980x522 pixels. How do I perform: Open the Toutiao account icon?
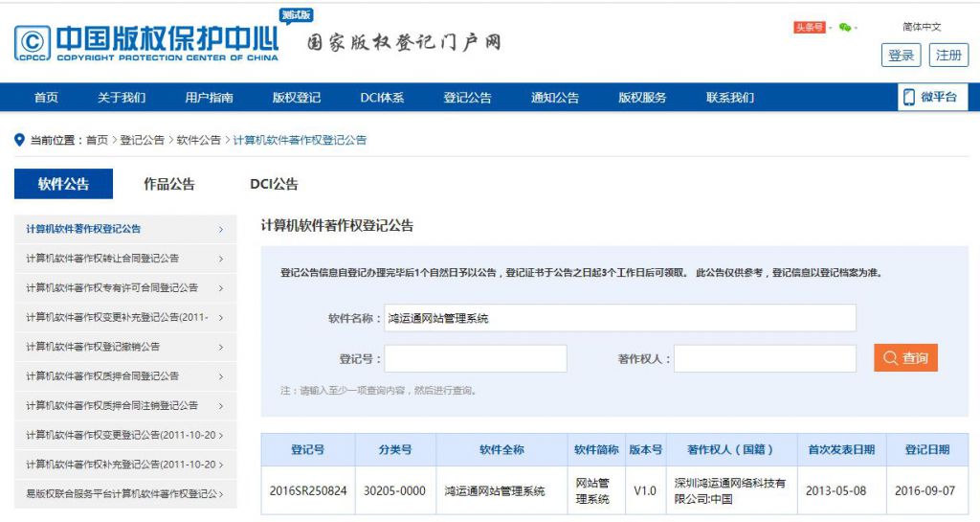[810, 27]
